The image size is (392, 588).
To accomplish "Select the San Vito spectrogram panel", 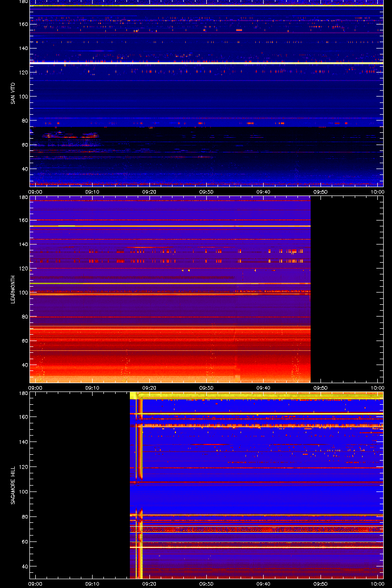I will pos(206,93).
